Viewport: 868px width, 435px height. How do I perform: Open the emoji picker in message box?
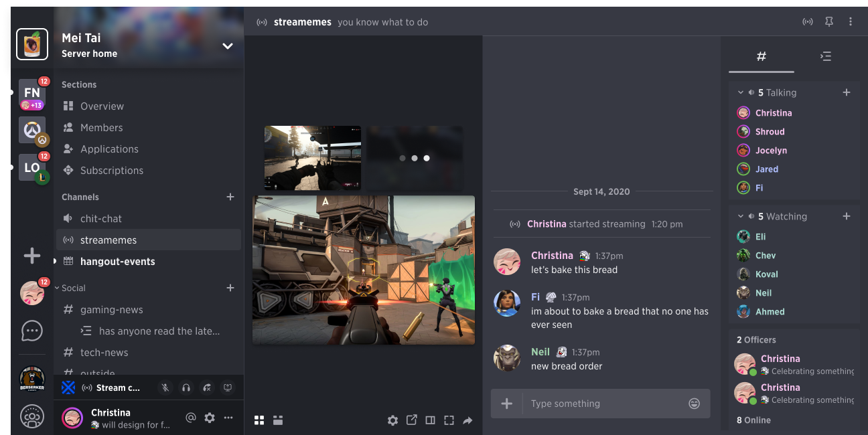695,404
